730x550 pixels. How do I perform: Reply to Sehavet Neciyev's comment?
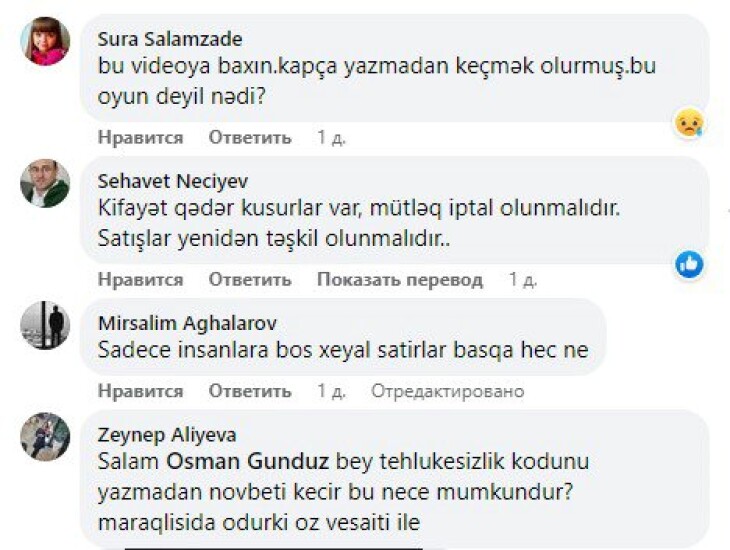pyautogui.click(x=250, y=280)
